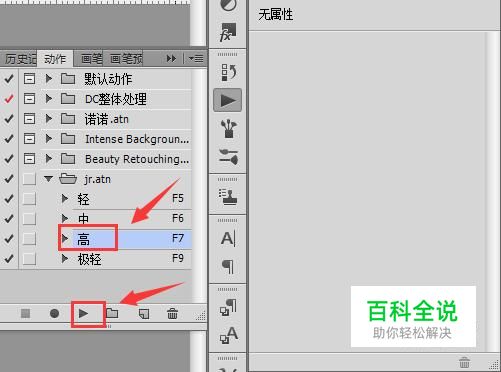Expand the Intense Background action set
Viewport: 501px width, 372px height.
(49, 138)
